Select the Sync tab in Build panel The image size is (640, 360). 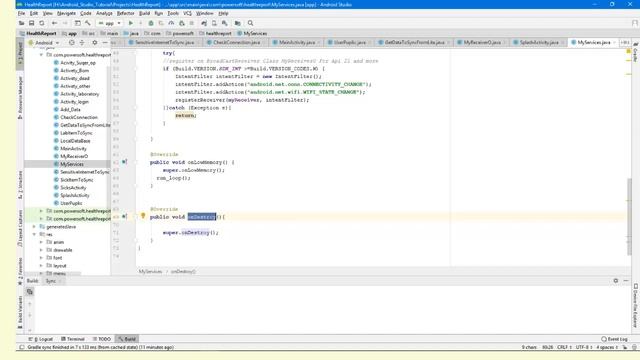point(51,281)
